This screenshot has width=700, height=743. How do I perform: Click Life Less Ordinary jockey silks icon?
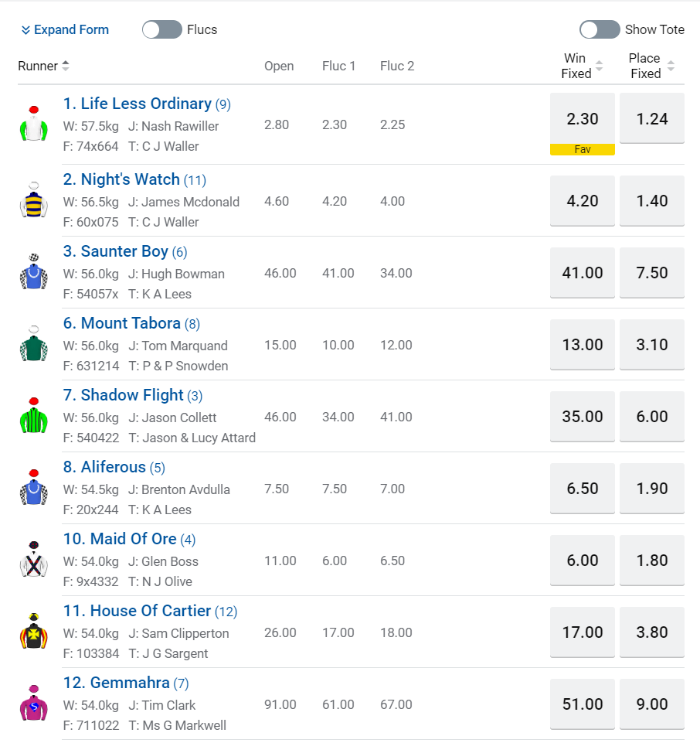[33, 124]
